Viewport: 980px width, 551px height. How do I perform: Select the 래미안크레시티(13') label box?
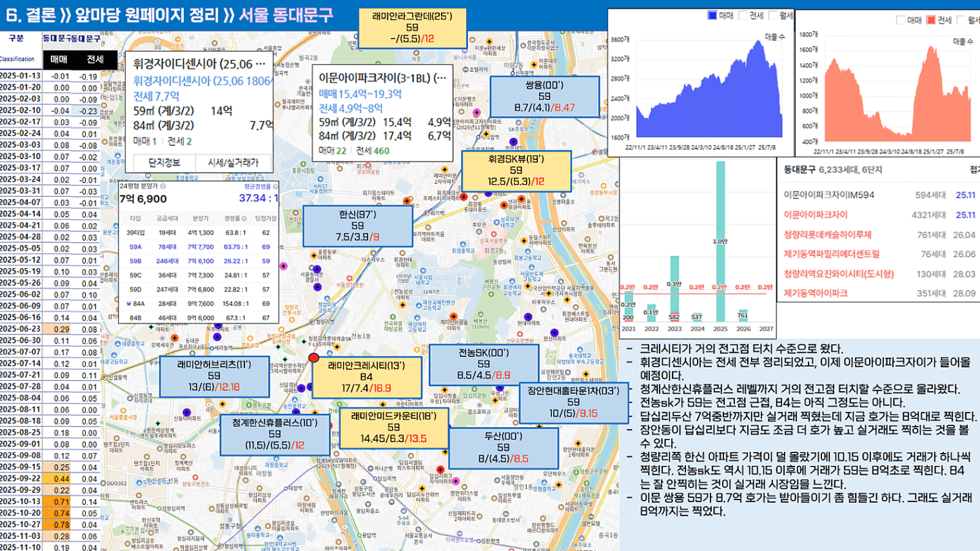pyautogui.click(x=366, y=377)
